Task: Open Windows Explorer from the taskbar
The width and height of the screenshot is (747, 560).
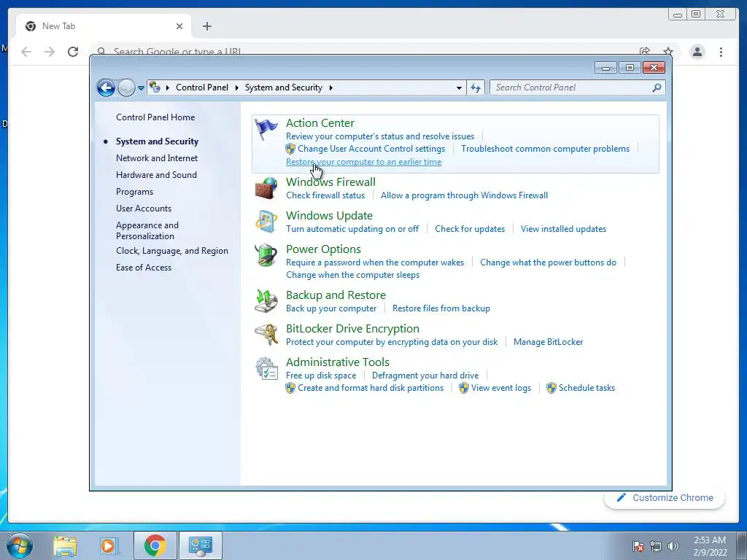Action: tap(65, 545)
